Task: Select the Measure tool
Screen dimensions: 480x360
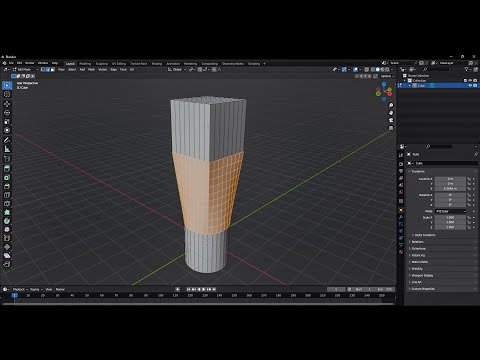Action: click(7, 149)
